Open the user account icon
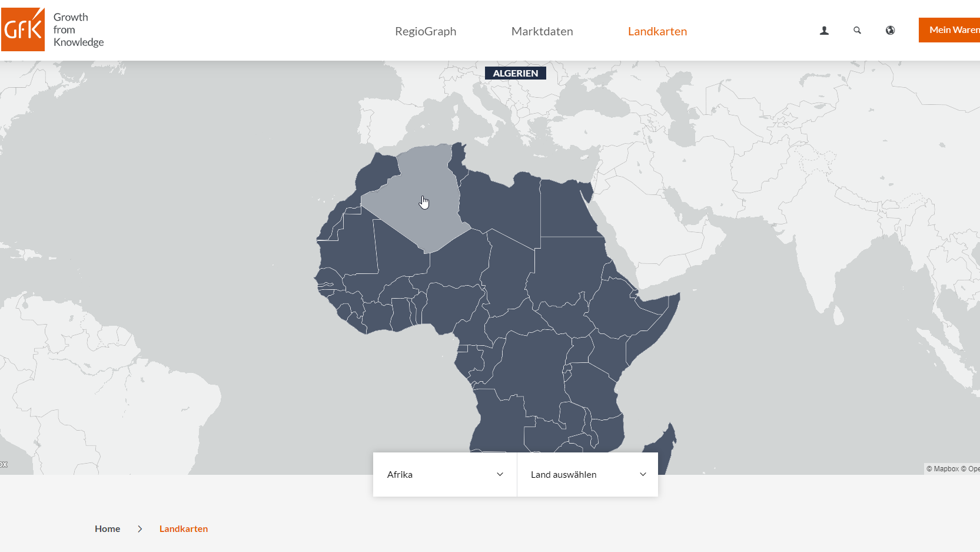980x552 pixels. [x=824, y=31]
